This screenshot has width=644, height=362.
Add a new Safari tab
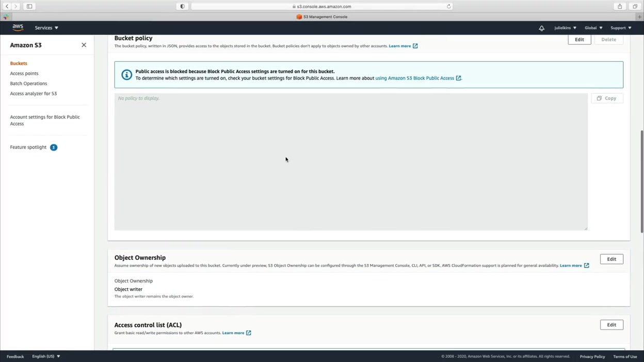(640, 17)
